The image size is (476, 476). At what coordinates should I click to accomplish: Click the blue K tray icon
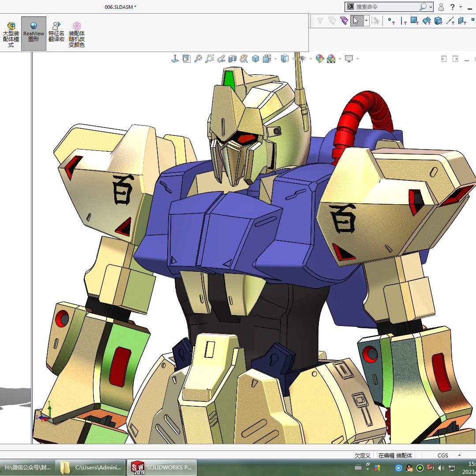point(399,468)
